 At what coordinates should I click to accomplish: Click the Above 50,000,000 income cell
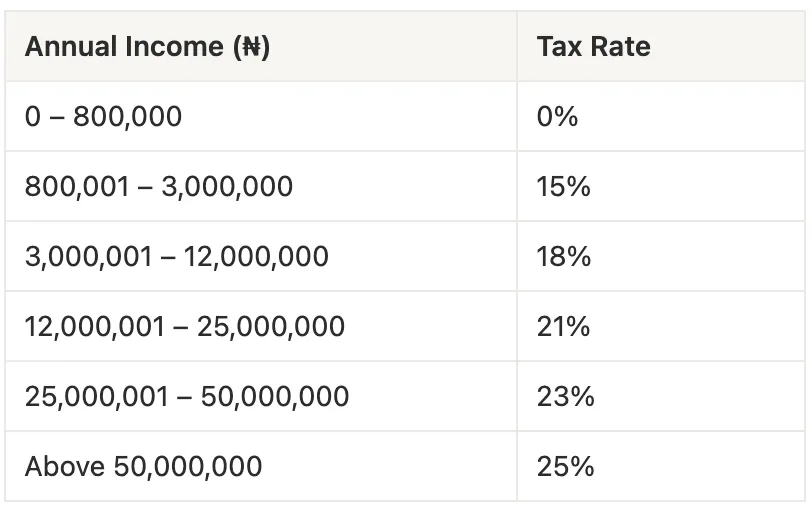pyautogui.click(x=261, y=465)
